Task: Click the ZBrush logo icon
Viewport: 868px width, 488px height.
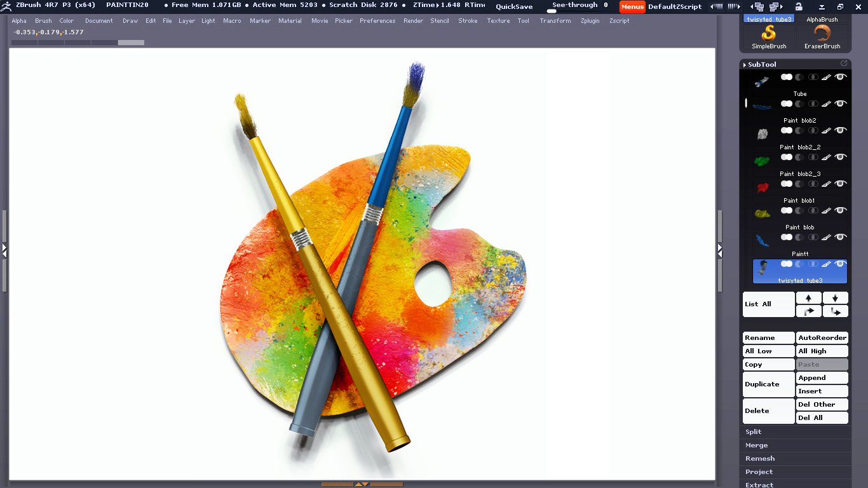Action: click(6, 6)
